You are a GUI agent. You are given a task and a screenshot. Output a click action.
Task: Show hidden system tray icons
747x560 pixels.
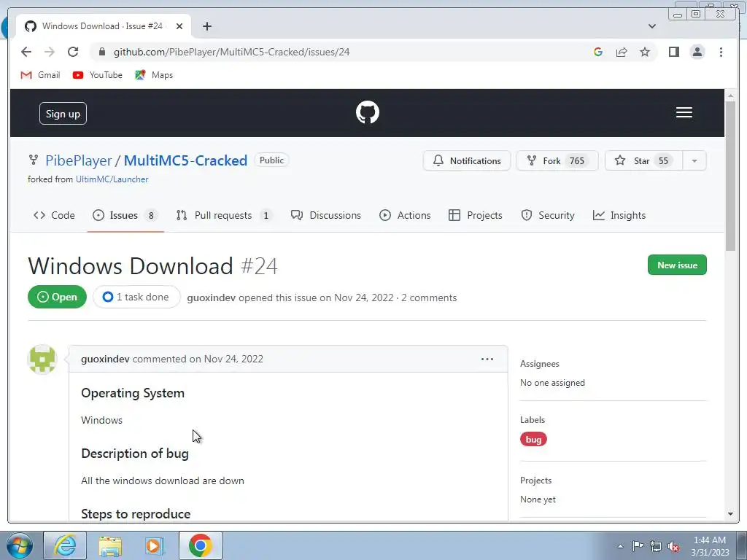[x=620, y=546]
